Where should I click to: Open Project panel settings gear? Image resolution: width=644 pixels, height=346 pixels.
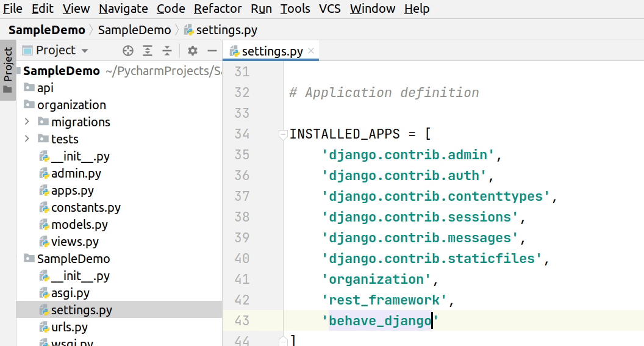click(192, 51)
